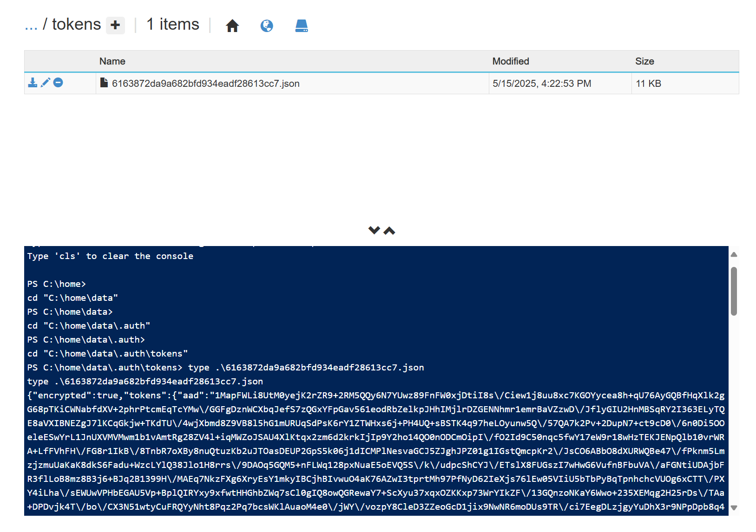Click console line 'Type cls to clear the console'
Image resolution: width=756 pixels, height=532 pixels.
pos(110,256)
